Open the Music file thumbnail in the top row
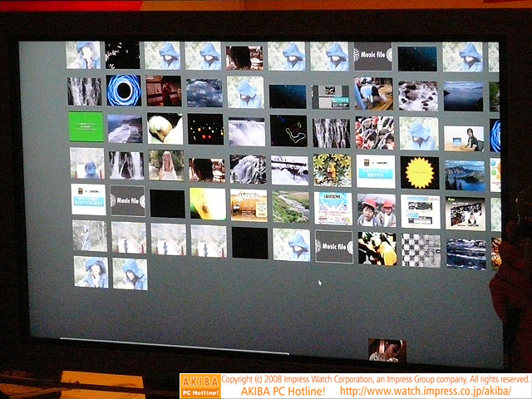 pos(372,57)
